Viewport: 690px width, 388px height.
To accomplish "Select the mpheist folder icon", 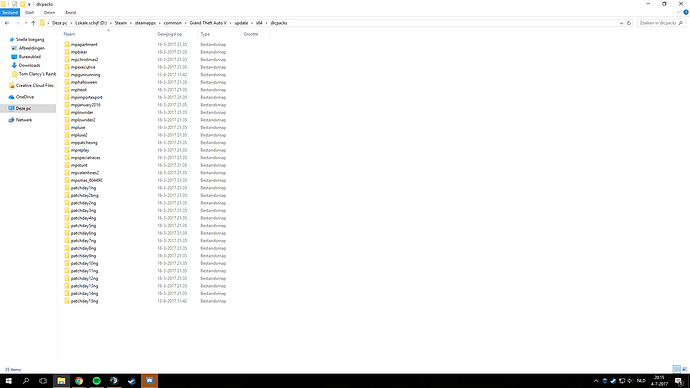I will click(66, 90).
